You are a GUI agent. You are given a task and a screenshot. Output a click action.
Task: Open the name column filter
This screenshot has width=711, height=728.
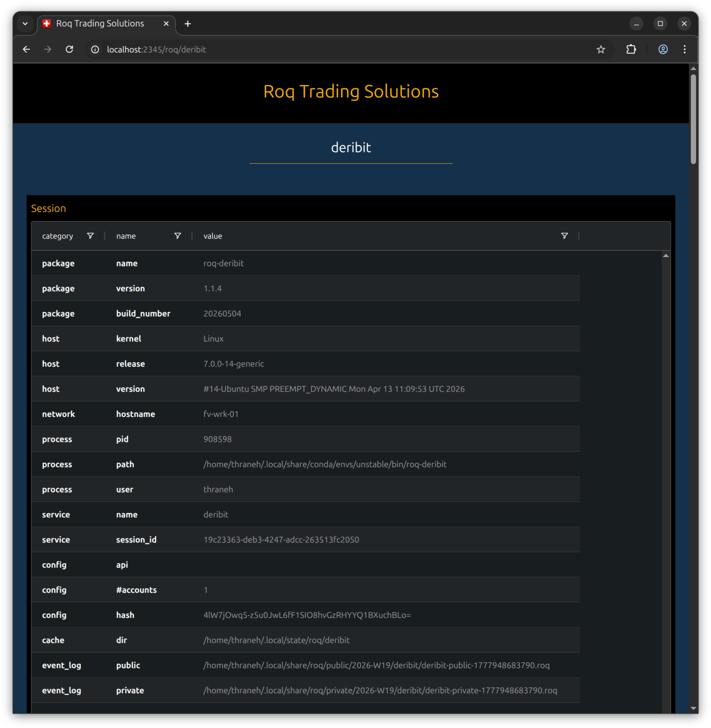pos(178,236)
